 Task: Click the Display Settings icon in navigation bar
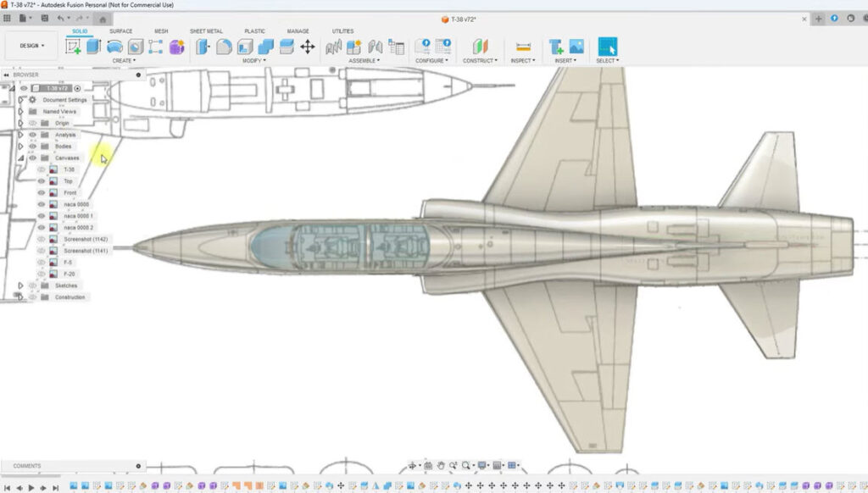(x=481, y=465)
